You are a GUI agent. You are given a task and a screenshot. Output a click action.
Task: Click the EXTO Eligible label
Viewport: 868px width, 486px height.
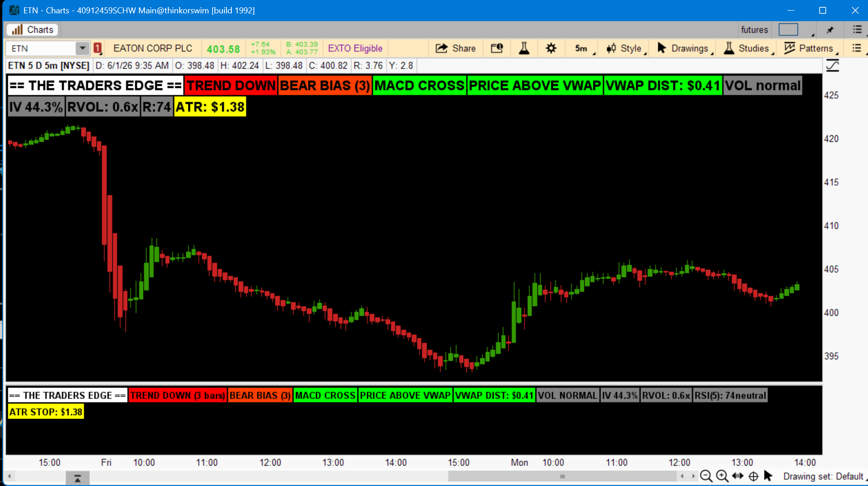click(x=355, y=48)
